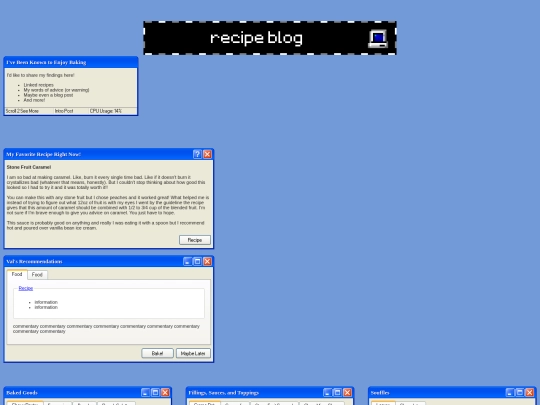
Task: Click the Bake! button in Val's Recommendations
Action: click(x=157, y=353)
